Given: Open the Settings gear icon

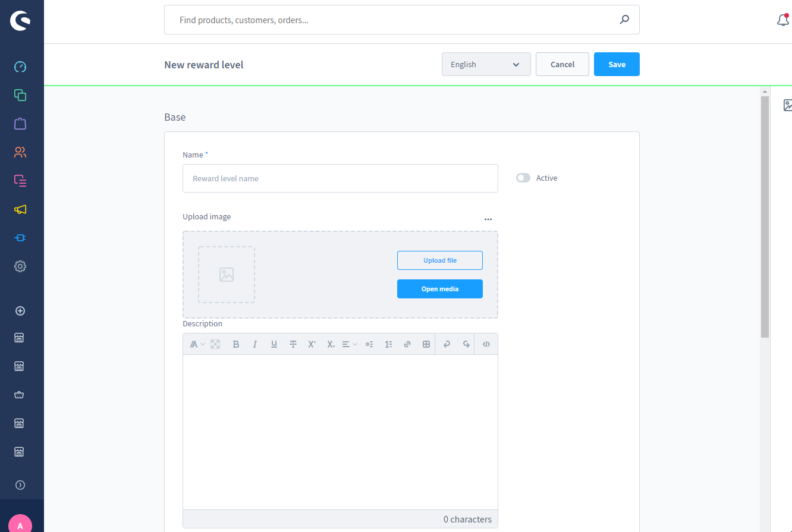Looking at the screenshot, I should [x=20, y=266].
